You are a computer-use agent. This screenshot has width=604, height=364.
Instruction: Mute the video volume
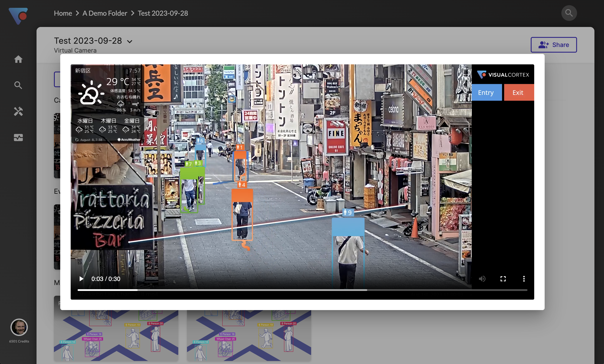[x=482, y=279]
